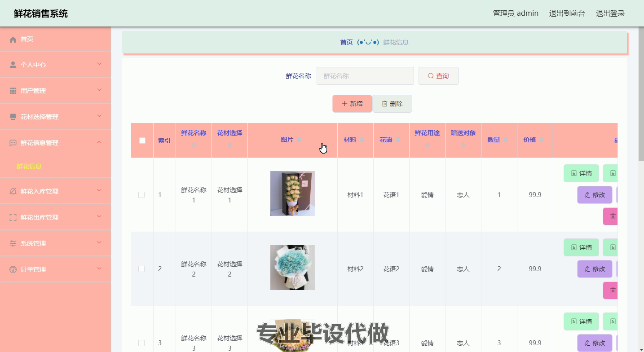Click the 鲜花名称 search input field
644x352 pixels.
(x=365, y=76)
